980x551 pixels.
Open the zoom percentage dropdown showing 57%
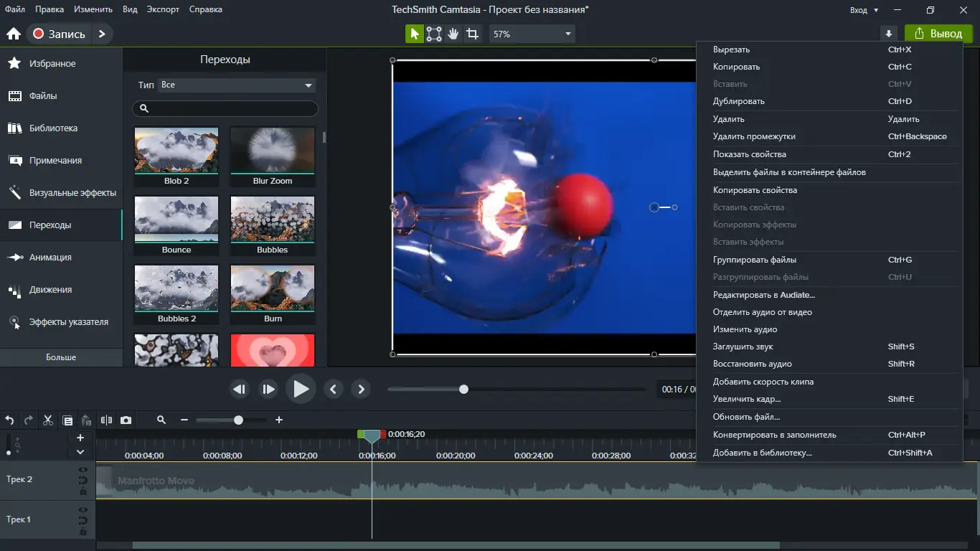pyautogui.click(x=531, y=34)
